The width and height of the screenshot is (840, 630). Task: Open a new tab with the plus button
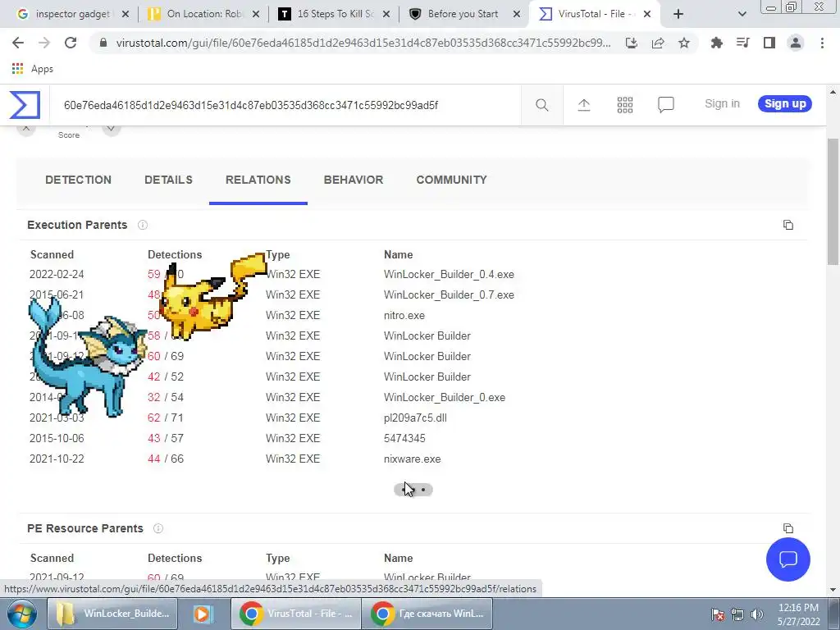pos(678,15)
